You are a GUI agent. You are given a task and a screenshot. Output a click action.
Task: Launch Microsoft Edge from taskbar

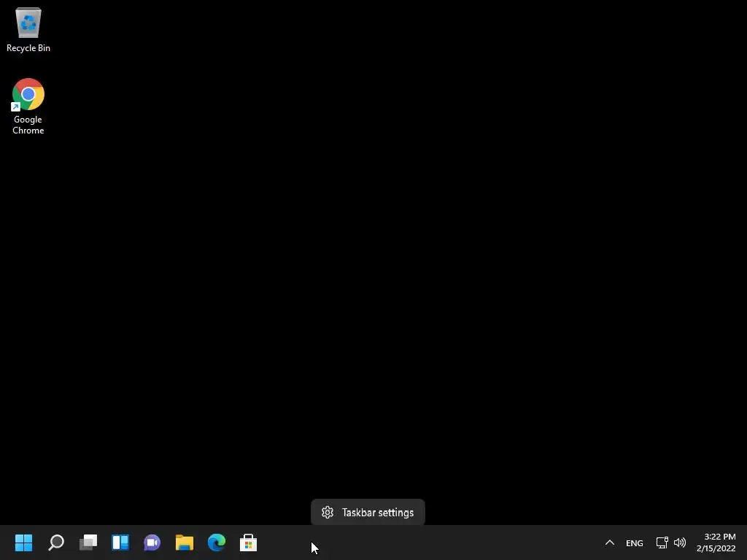216,542
